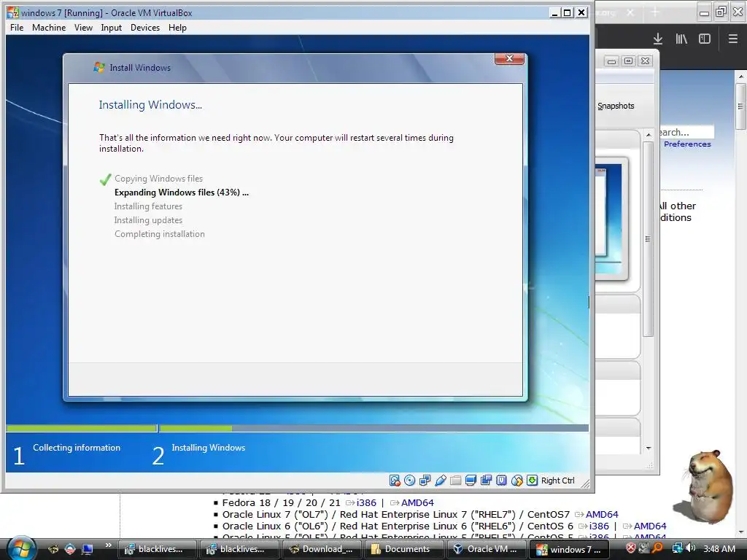Switch to the Documents taskbar button
Image resolution: width=747 pixels, height=560 pixels.
point(403,549)
